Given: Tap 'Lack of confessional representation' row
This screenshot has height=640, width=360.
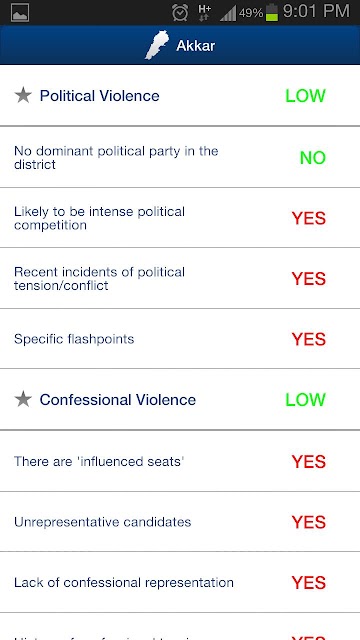Looking at the screenshot, I should tap(180, 582).
